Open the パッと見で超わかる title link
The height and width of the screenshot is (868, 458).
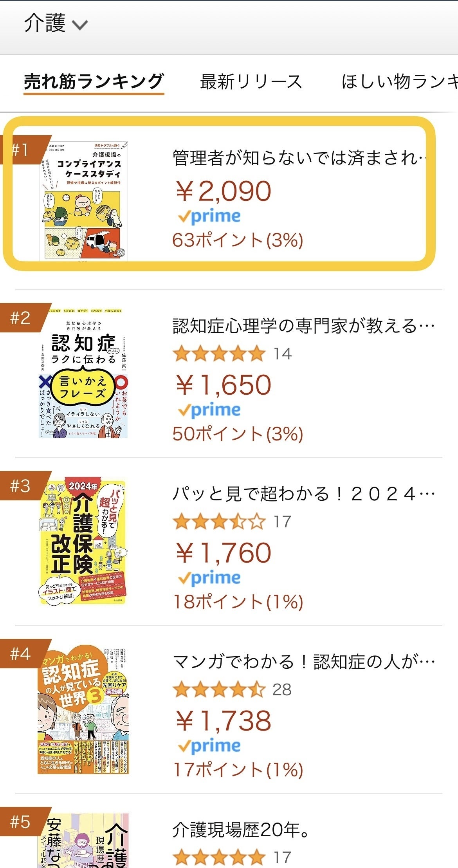pyautogui.click(x=303, y=494)
